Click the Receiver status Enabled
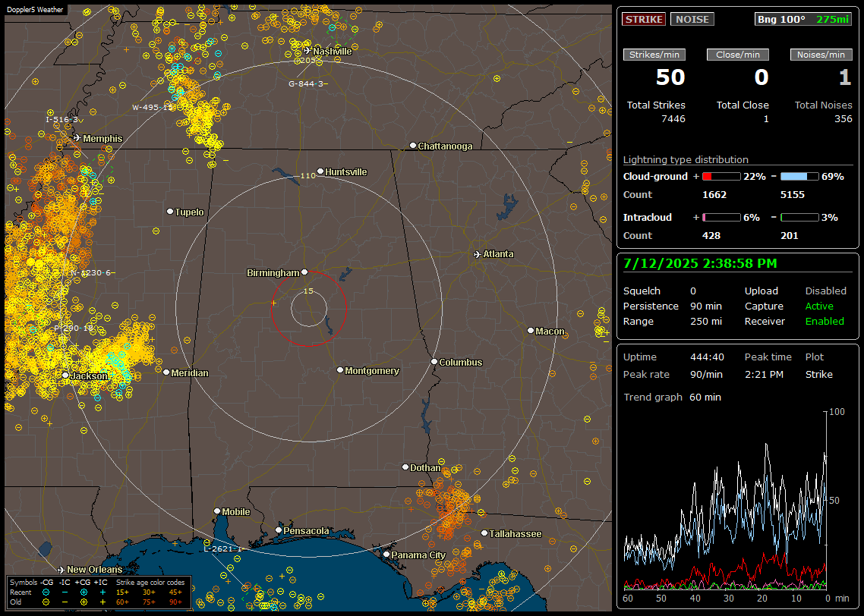The height and width of the screenshot is (616, 864). pyautogui.click(x=825, y=322)
